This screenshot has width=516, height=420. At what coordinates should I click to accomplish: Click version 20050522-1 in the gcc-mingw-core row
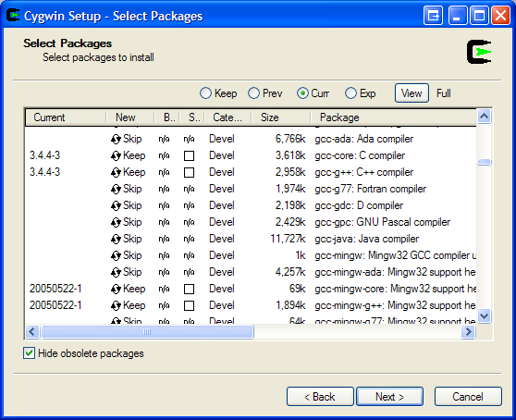55,289
